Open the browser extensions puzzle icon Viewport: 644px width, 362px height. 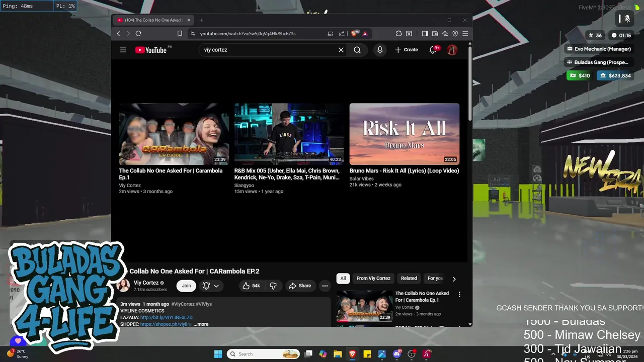(x=399, y=34)
